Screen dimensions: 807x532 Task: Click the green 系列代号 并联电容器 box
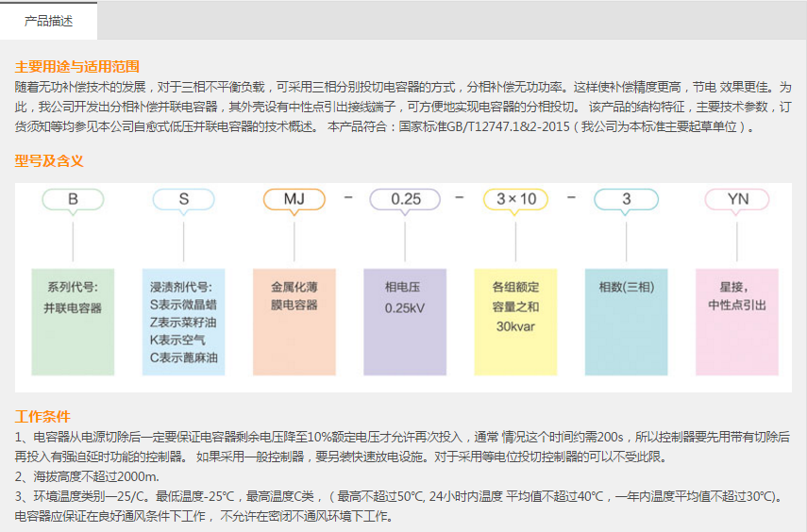click(x=73, y=321)
